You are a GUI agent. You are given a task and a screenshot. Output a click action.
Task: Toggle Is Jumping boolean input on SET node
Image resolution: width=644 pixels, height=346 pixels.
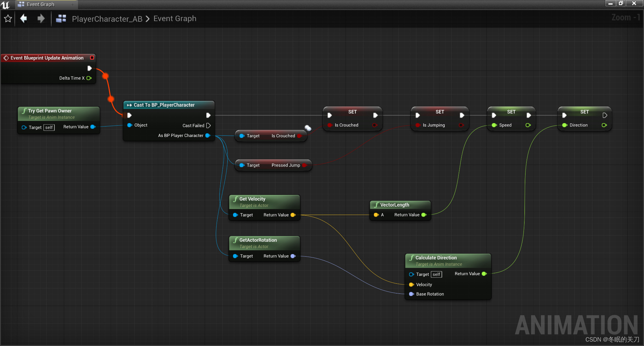click(418, 125)
